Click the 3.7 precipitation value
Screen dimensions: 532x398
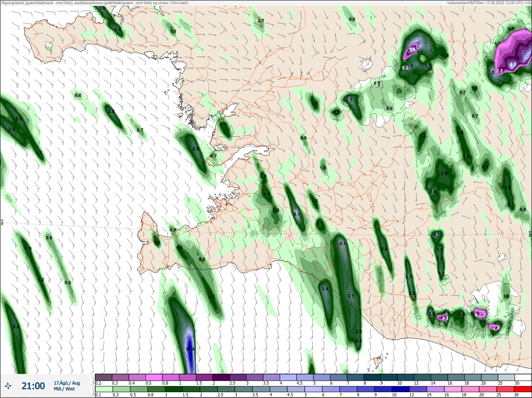coord(409,277)
